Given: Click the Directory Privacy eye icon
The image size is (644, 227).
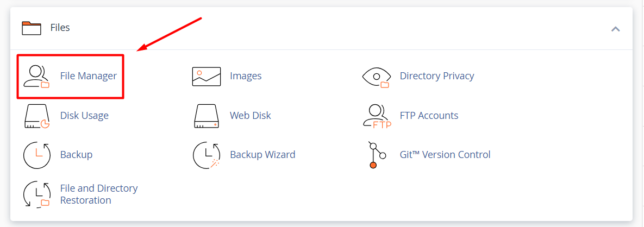Looking at the screenshot, I should [x=376, y=77].
